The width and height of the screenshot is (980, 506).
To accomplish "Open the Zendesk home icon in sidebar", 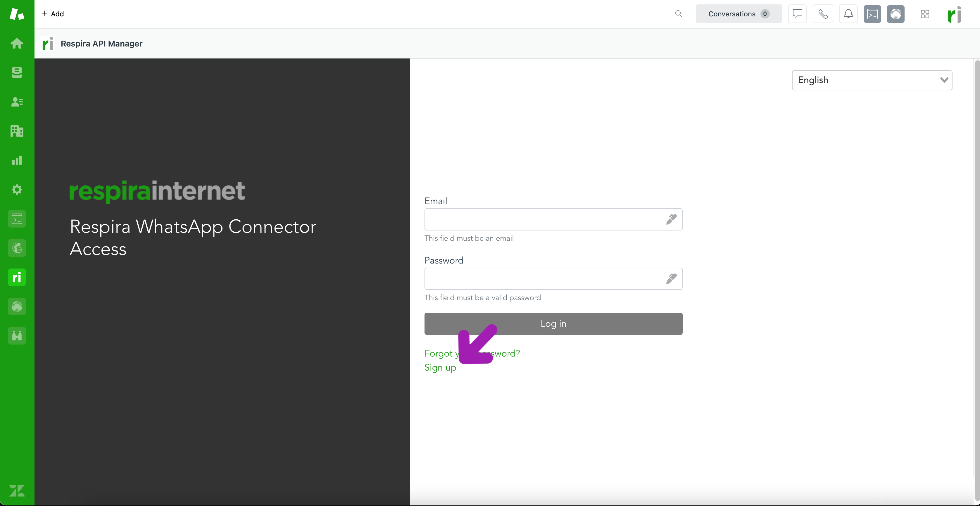I will point(17,43).
